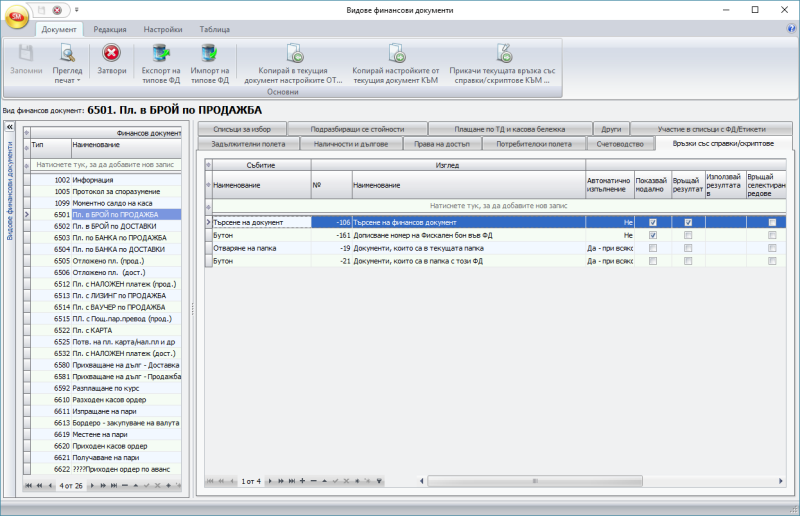Open Задължителни полета tab
Image resolution: width=800 pixels, height=516 pixels.
(x=248, y=144)
